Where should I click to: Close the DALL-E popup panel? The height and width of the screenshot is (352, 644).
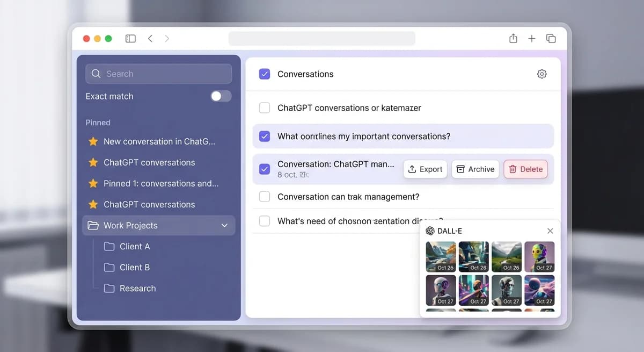click(x=550, y=231)
